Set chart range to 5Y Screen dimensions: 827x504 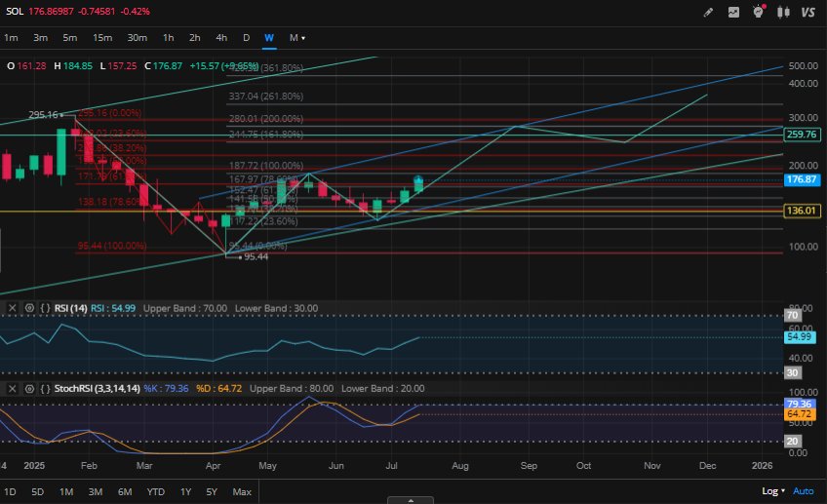click(212, 492)
